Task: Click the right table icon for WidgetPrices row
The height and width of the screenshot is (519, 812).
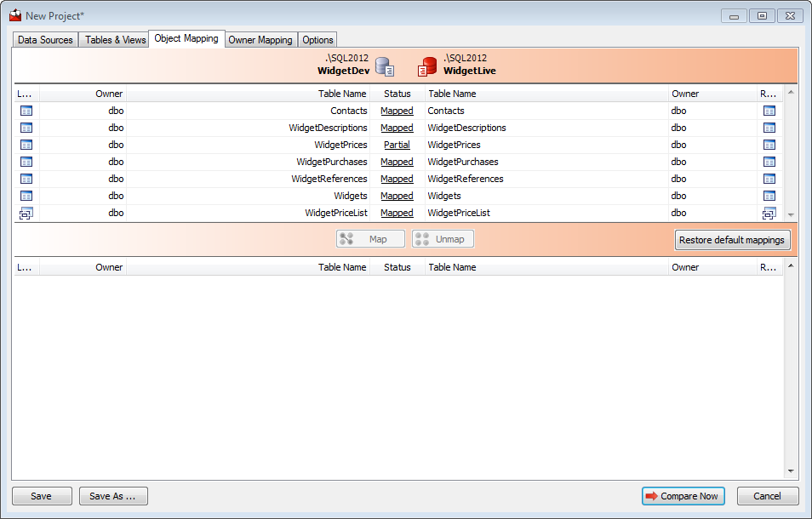Action: point(769,145)
